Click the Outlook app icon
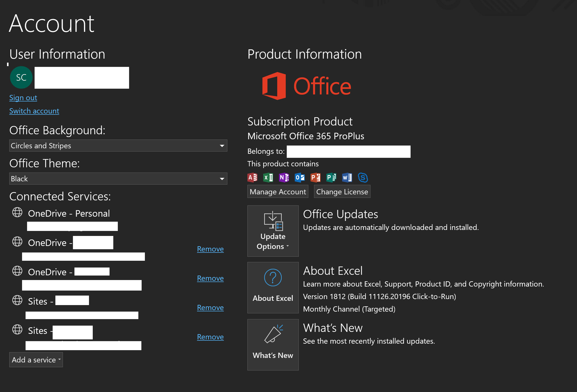Image resolution: width=577 pixels, height=392 pixels. pos(300,178)
